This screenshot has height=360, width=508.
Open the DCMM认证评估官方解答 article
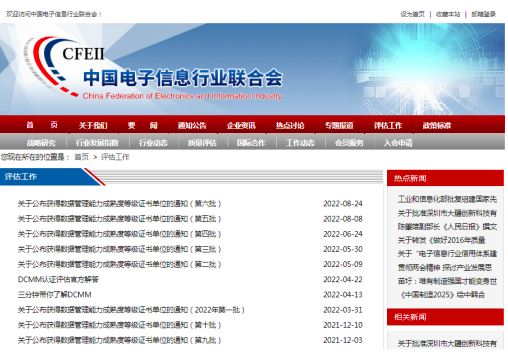coord(58,279)
